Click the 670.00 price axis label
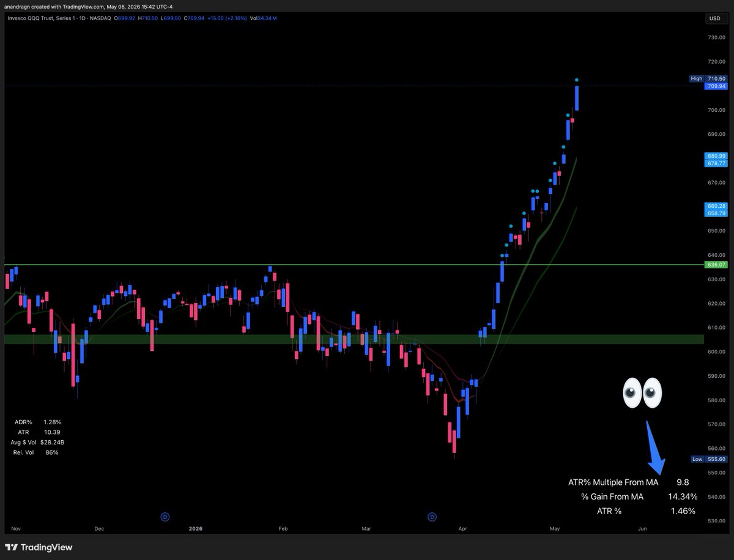The image size is (734, 560). pyautogui.click(x=716, y=183)
